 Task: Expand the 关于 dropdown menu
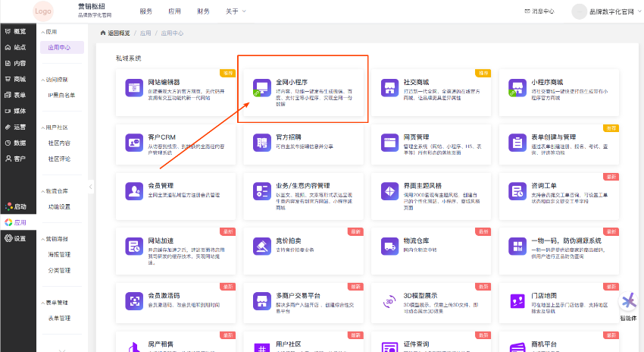tap(236, 11)
